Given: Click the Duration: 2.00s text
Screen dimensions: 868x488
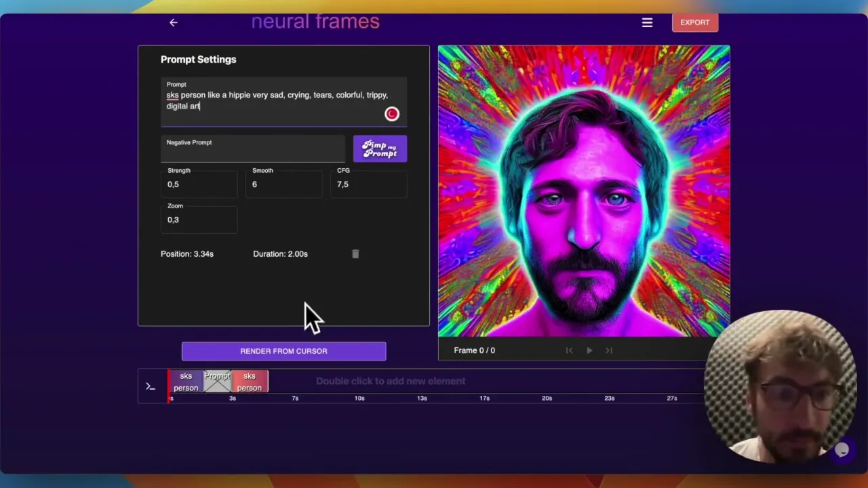Looking at the screenshot, I should (280, 253).
